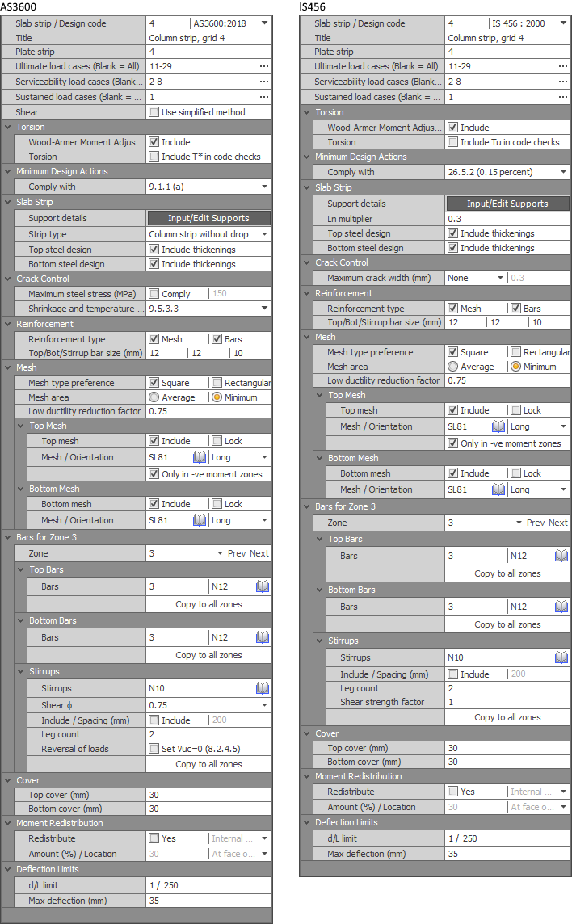Image resolution: width=572 pixels, height=924 pixels.
Task: Open ultimate load cases ellipsis in AS3600
Action: pyautogui.click(x=263, y=66)
